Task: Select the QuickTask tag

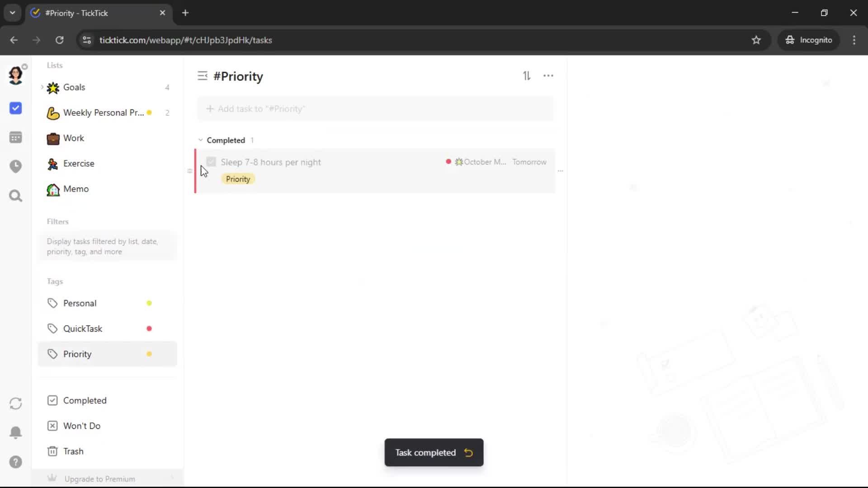Action: tap(83, 328)
